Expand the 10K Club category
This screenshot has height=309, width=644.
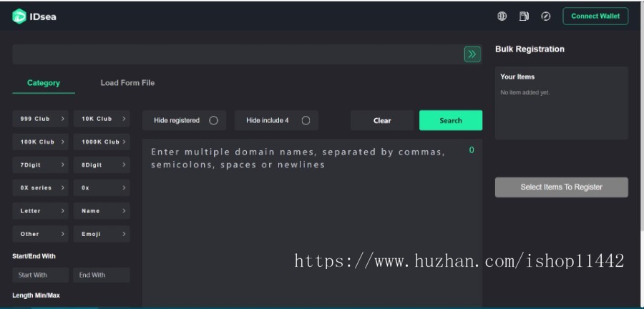tap(102, 119)
